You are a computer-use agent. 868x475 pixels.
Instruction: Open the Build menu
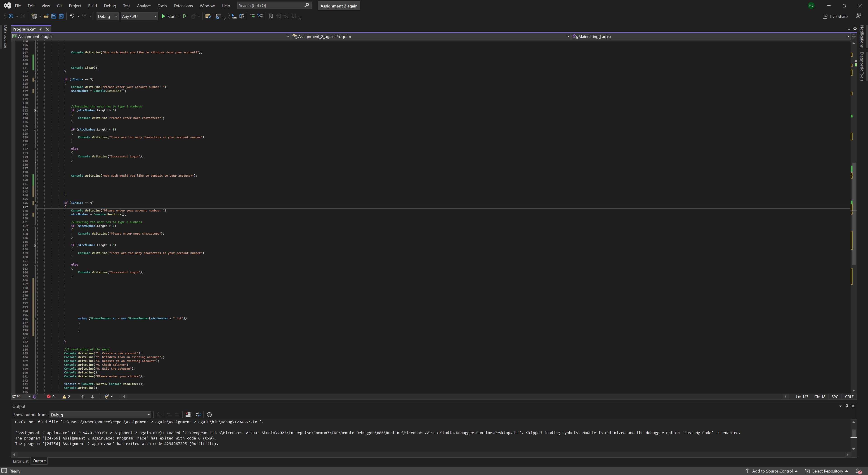coord(92,6)
